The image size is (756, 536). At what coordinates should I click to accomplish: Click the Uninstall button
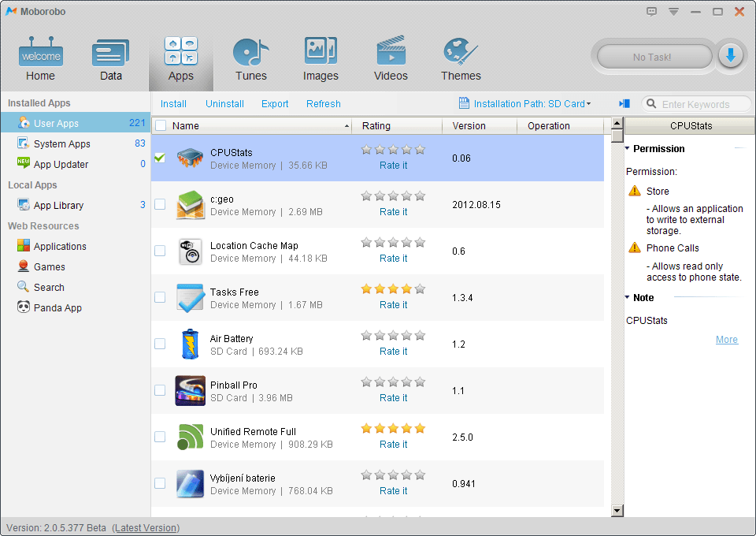pos(224,104)
